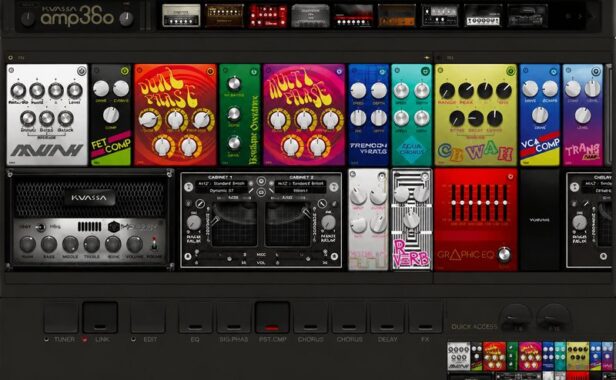Toggle power on the silver distortion pedal
Viewport: 616px width, 380px height.
click(81, 71)
